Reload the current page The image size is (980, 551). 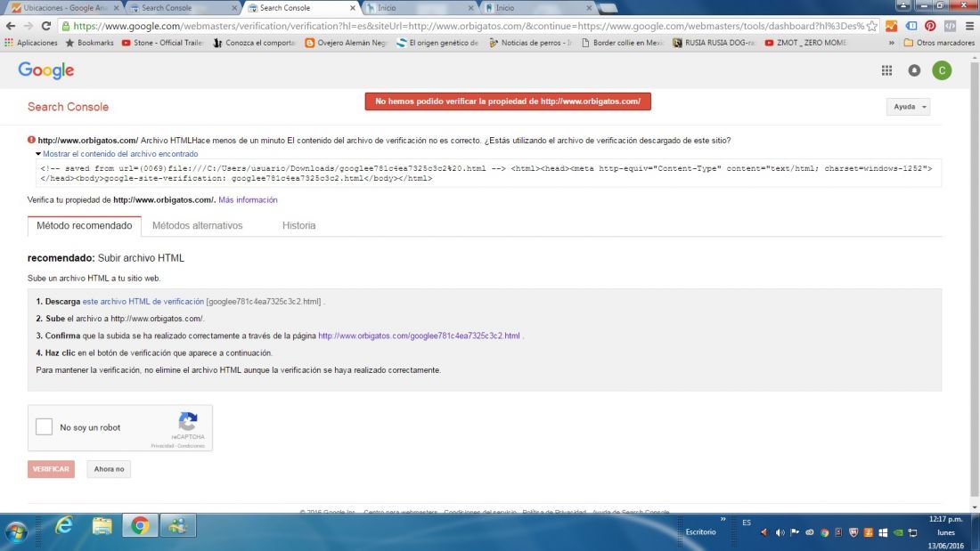point(46,26)
